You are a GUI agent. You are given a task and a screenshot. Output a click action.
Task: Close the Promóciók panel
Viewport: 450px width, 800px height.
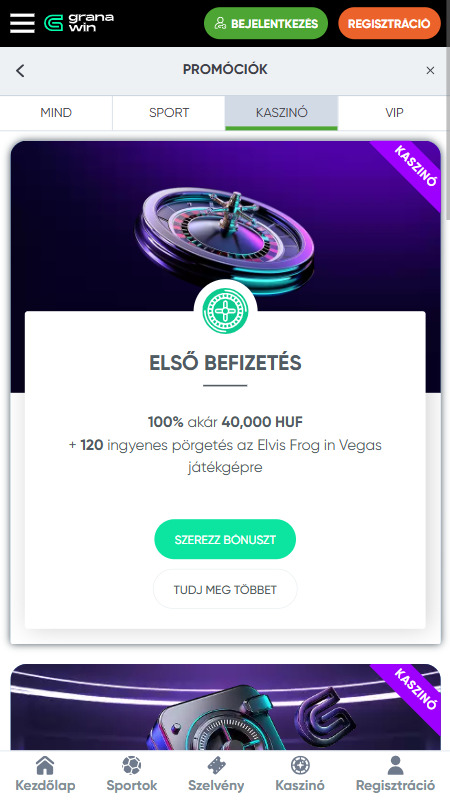[x=430, y=70]
